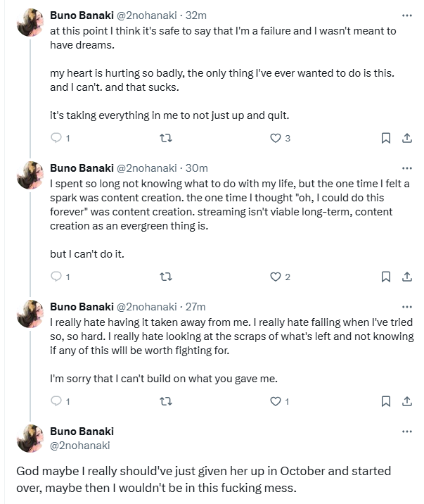Bookmark the 30m tweet
424x504 pixels.
385,277
